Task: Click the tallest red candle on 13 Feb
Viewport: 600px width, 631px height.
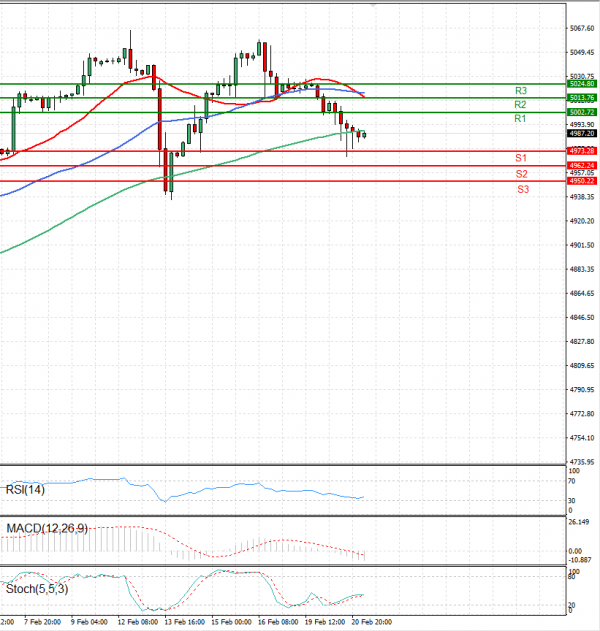Action: [x=160, y=119]
